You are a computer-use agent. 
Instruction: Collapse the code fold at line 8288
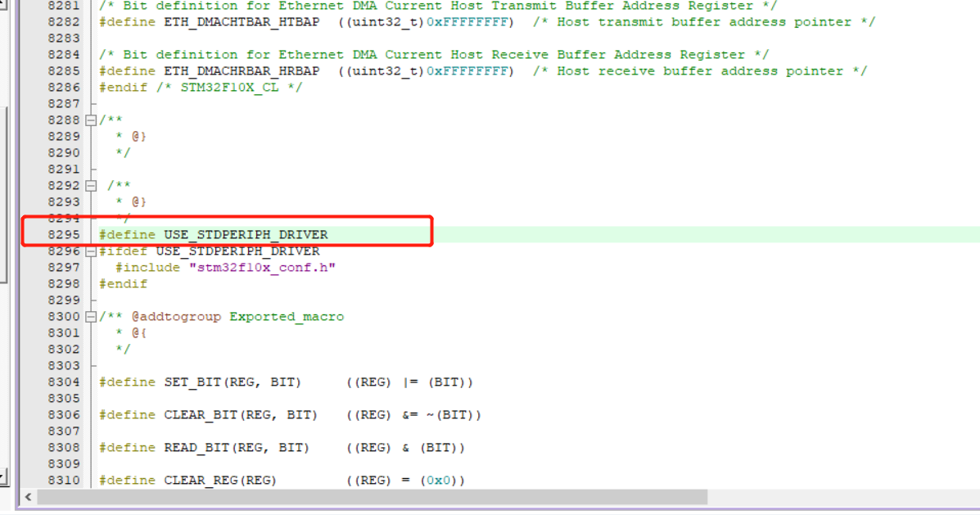[90, 120]
